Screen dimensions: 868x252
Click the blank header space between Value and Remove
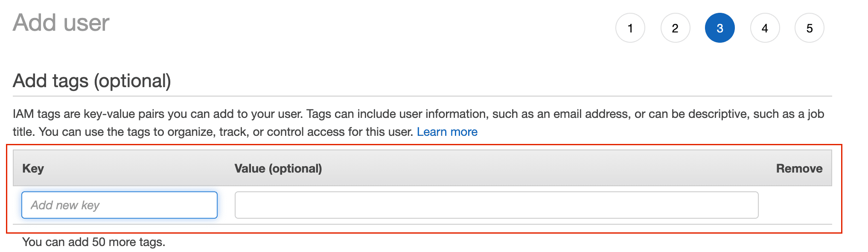[x=549, y=168]
